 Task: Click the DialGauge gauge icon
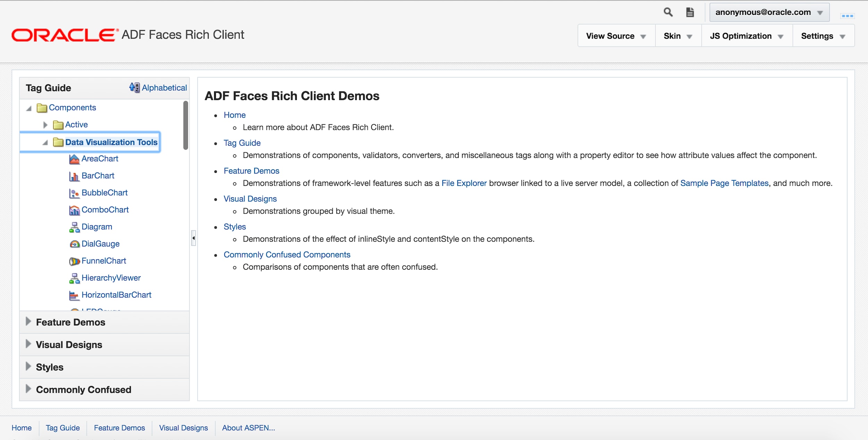(74, 244)
